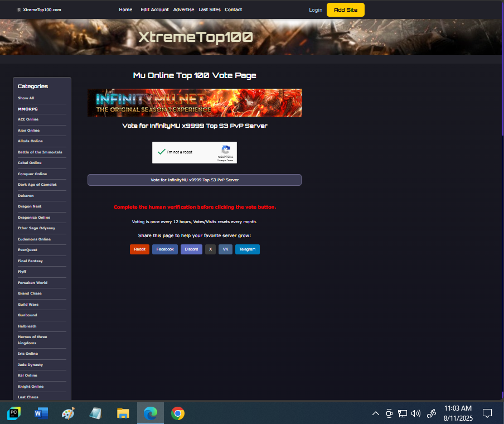Open the Eudemons Online category
Screen dimensions: 504x424
tap(34, 239)
